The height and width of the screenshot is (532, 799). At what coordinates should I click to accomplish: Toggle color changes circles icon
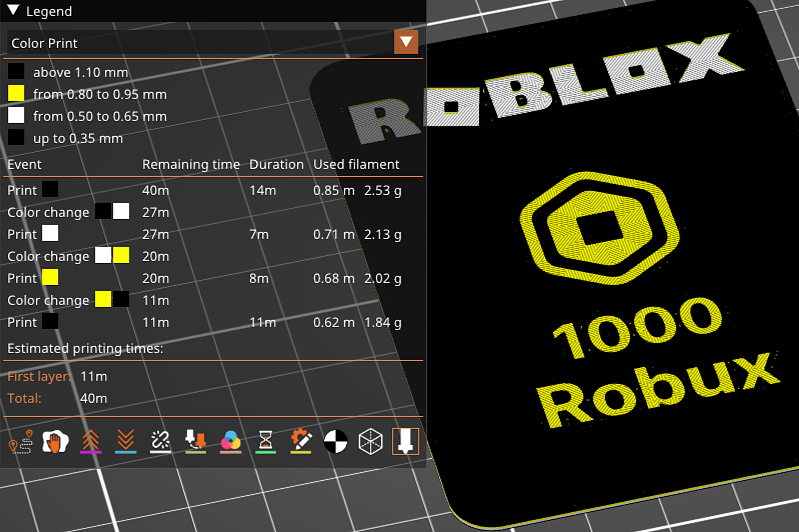coord(230,441)
